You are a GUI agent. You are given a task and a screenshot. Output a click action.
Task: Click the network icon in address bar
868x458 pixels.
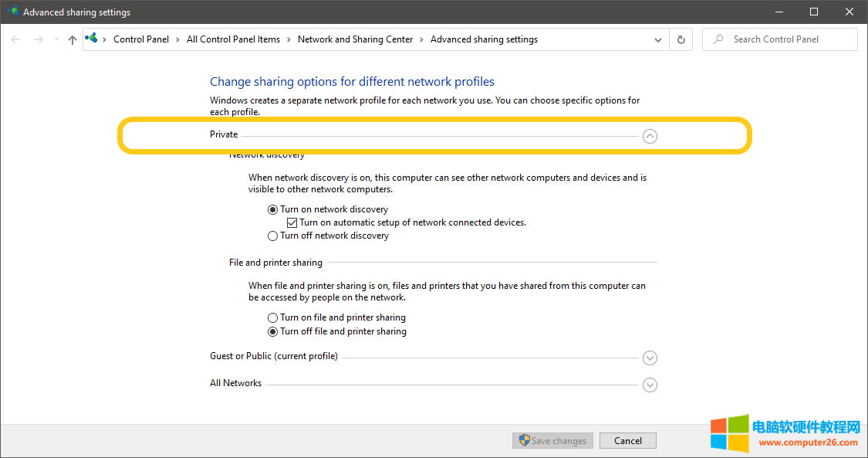(93, 39)
